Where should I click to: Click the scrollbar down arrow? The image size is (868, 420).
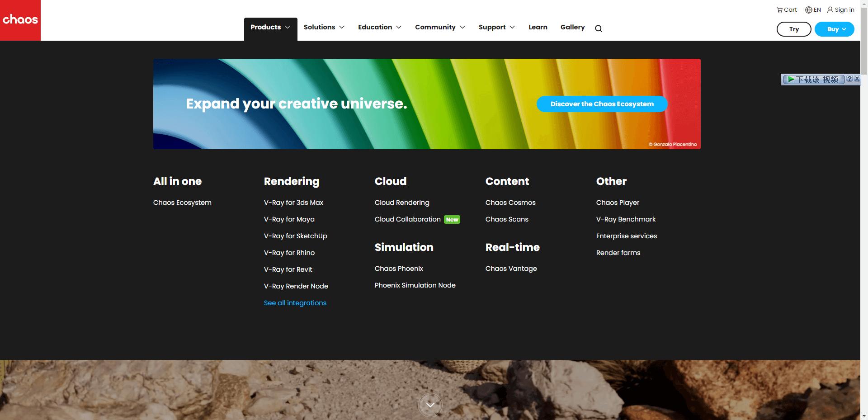[x=864, y=416]
